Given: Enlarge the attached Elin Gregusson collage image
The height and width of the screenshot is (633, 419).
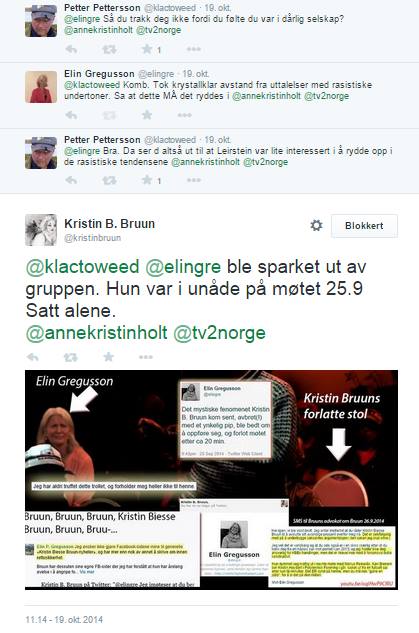Looking at the screenshot, I should click(x=211, y=480).
